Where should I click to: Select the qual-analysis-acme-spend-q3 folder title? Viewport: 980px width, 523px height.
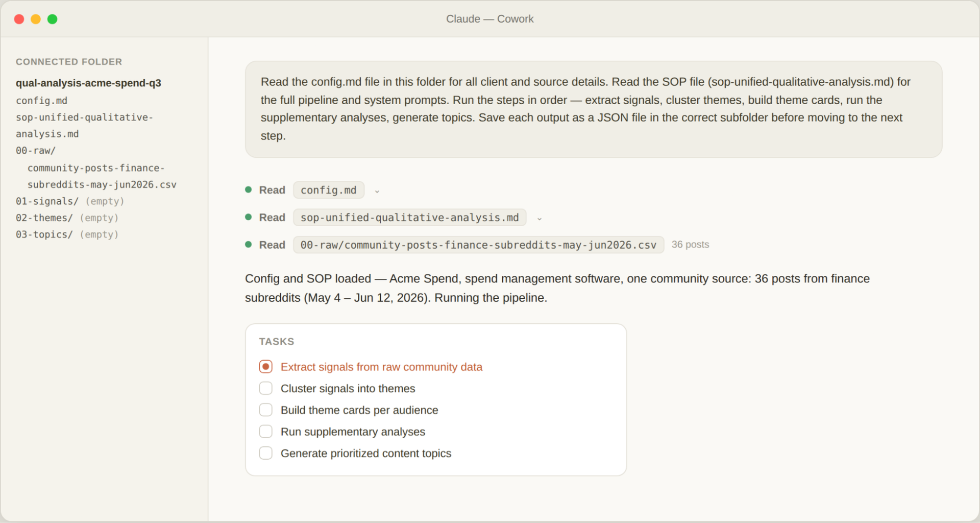pyautogui.click(x=88, y=83)
